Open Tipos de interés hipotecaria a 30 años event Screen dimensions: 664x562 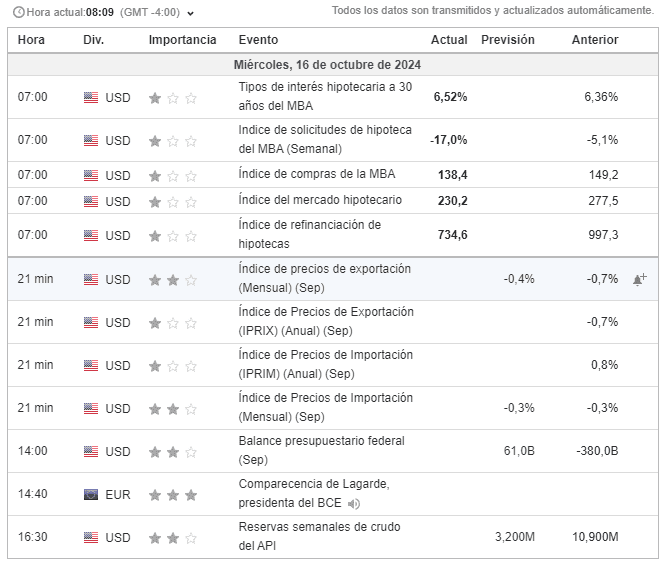[x=325, y=96]
